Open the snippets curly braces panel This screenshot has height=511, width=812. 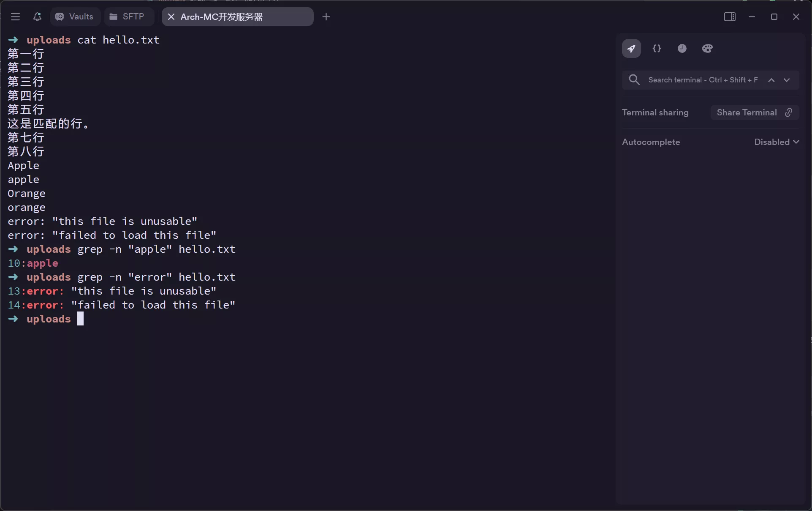(657, 49)
